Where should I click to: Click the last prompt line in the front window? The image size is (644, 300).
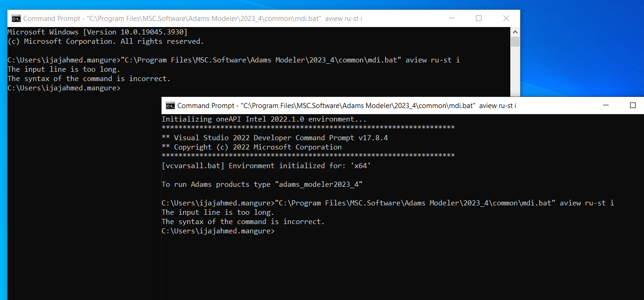(x=218, y=231)
